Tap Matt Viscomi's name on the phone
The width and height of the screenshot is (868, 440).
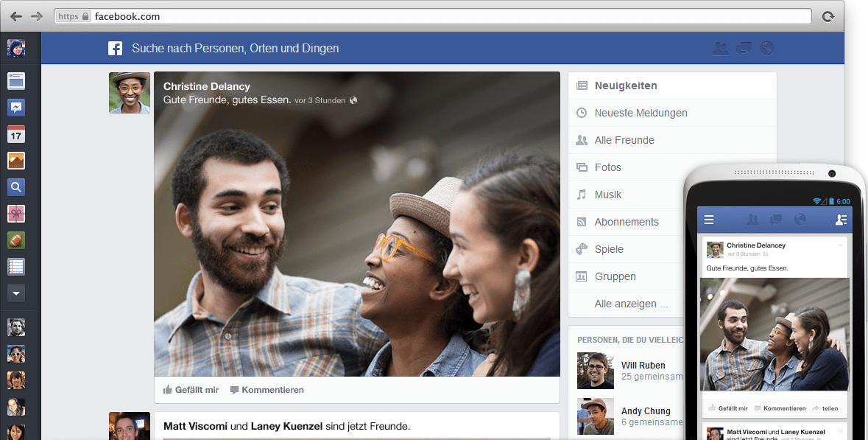pos(746,432)
